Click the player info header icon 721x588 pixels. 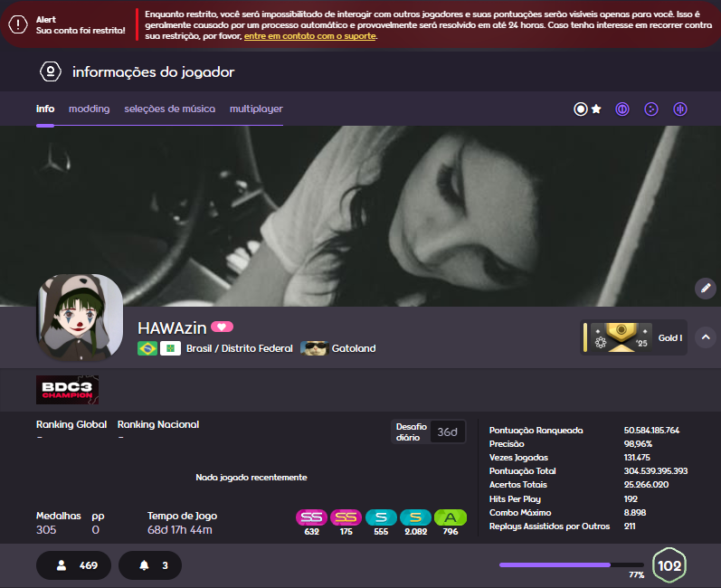click(51, 71)
